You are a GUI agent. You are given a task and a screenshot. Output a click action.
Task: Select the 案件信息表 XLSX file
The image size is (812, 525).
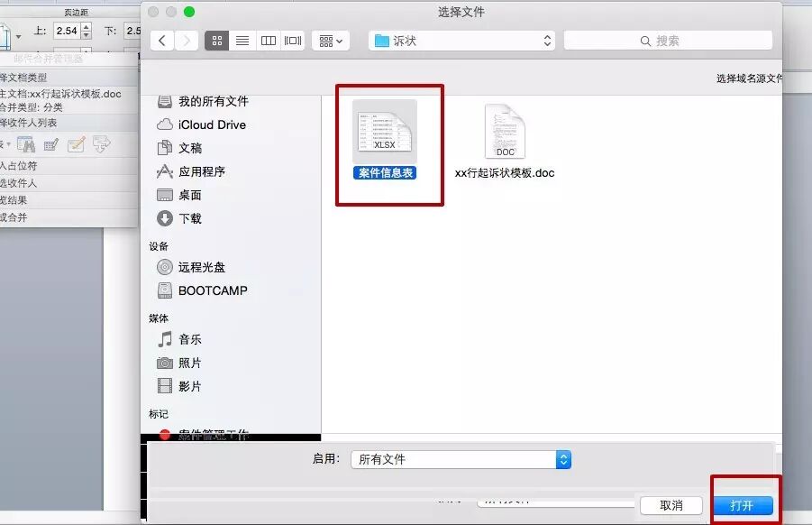(x=386, y=131)
